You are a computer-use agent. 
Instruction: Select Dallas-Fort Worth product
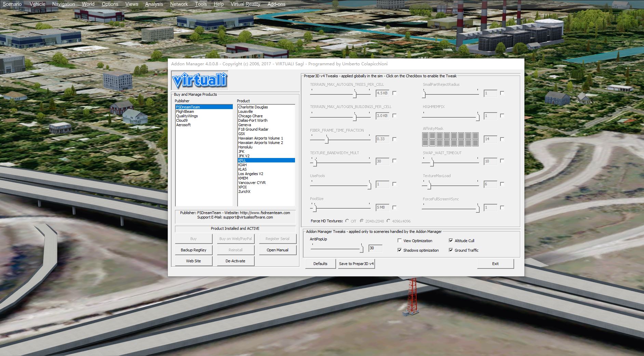pos(266,120)
